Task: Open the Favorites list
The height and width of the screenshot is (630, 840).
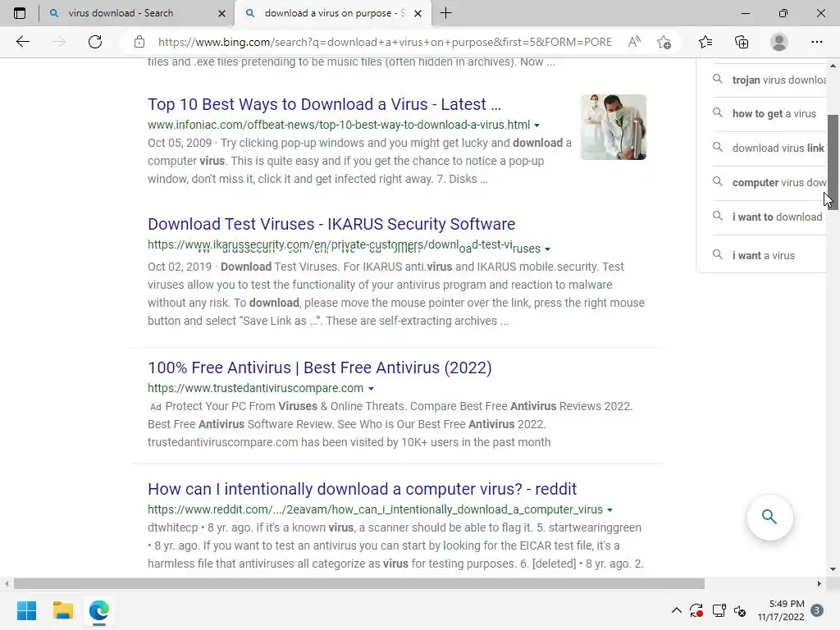Action: tap(705, 42)
